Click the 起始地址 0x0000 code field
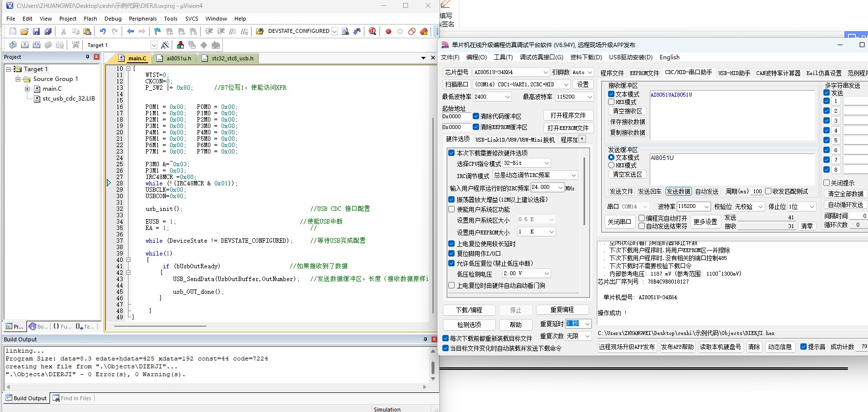868x412 pixels. coord(456,116)
